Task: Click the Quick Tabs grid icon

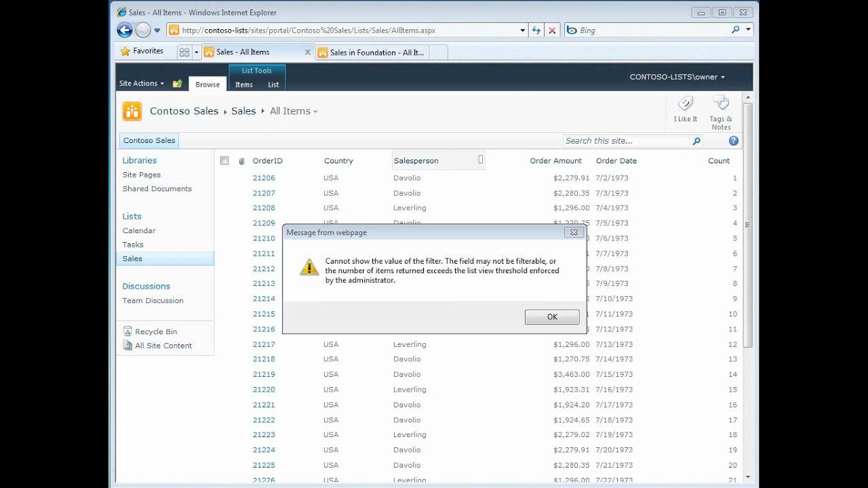Action: pyautogui.click(x=184, y=52)
